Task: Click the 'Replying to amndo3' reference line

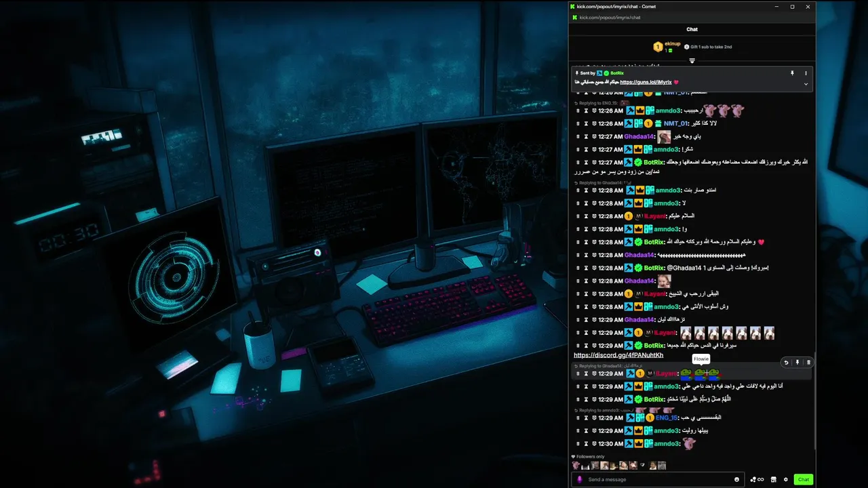Action: [624, 410]
